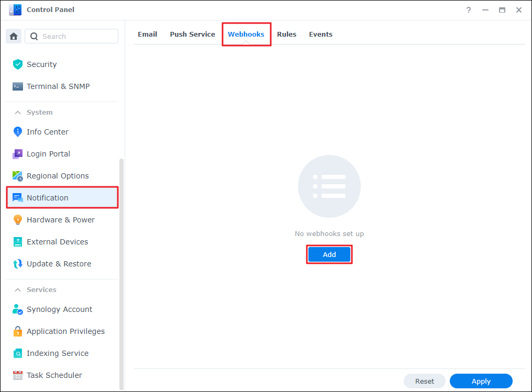Click the Security shield icon

pyautogui.click(x=18, y=64)
